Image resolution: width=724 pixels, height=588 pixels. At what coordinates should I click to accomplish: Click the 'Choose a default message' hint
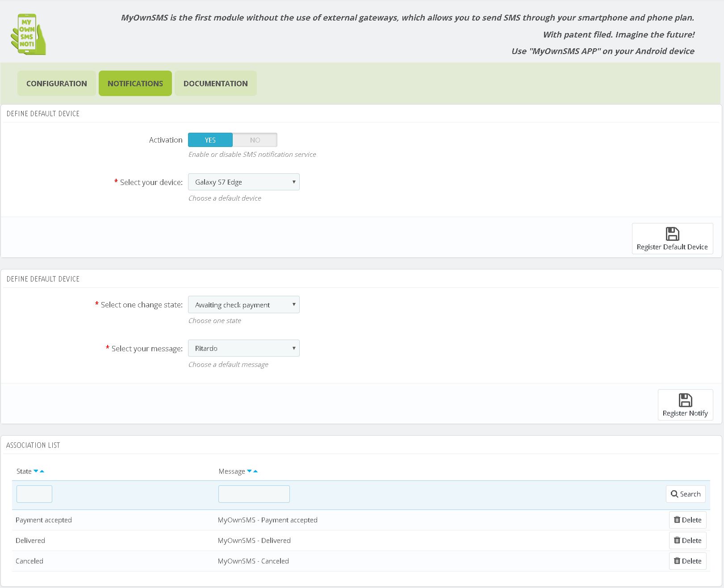(x=228, y=364)
